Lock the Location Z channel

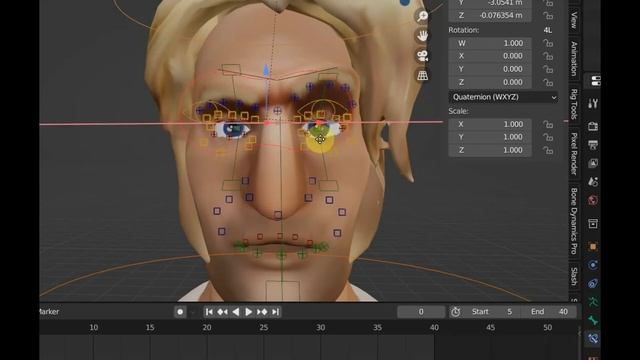548,16
